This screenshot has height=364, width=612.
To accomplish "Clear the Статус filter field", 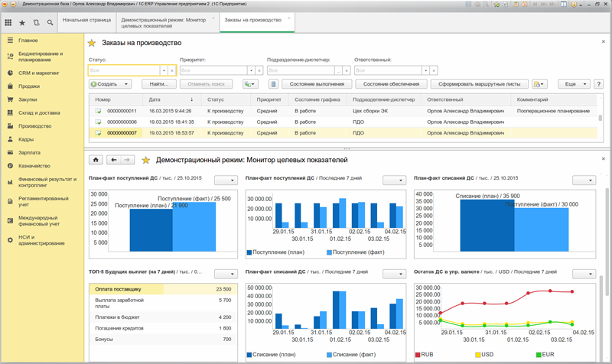I will pyautogui.click(x=173, y=70).
